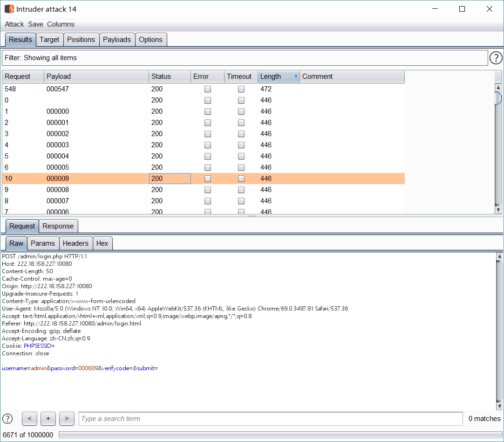
Task: Tick the Error checkbox for payload 000547
Action: pos(208,89)
